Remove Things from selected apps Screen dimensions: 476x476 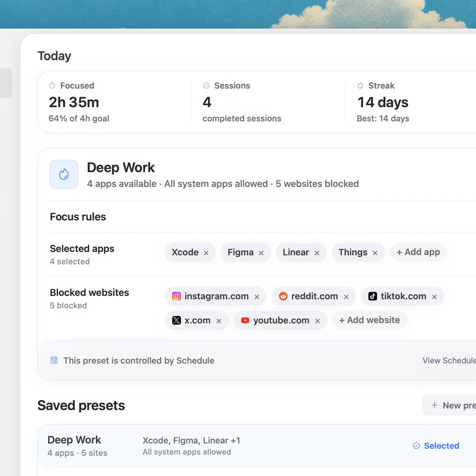[x=375, y=253]
